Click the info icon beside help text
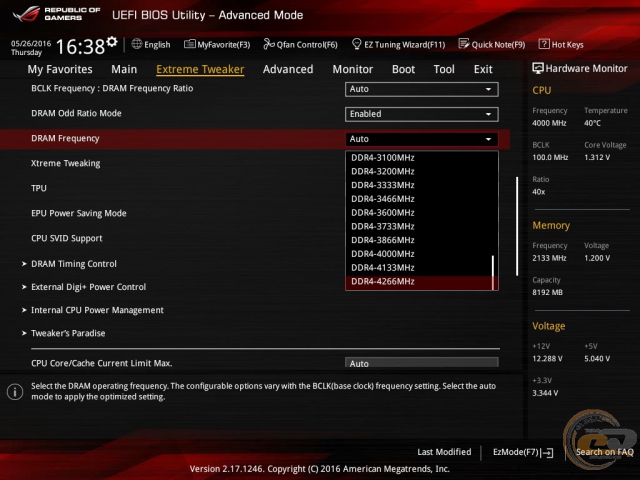640x480 pixels. (x=15, y=392)
